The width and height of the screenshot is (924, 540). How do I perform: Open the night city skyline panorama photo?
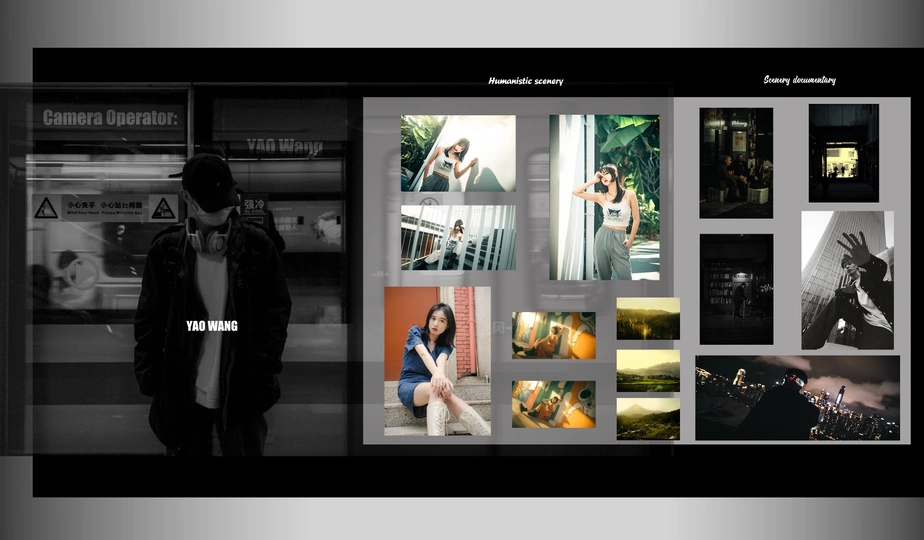(x=797, y=398)
